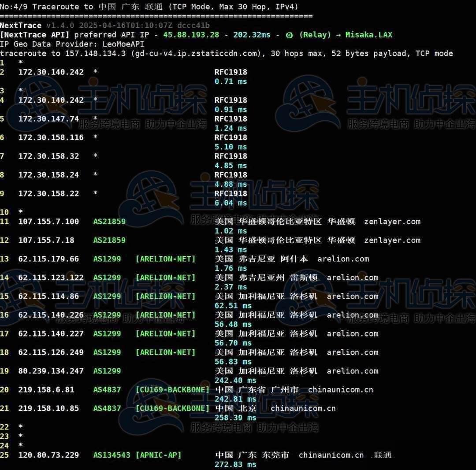Click the Misaka.LAX relay node text
The width and height of the screenshot is (476, 470).
[368, 35]
